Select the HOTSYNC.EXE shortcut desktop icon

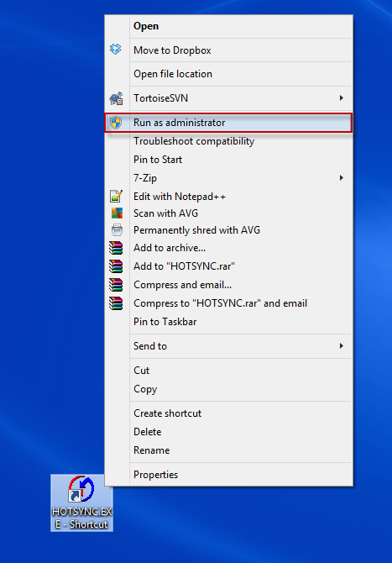point(81,502)
